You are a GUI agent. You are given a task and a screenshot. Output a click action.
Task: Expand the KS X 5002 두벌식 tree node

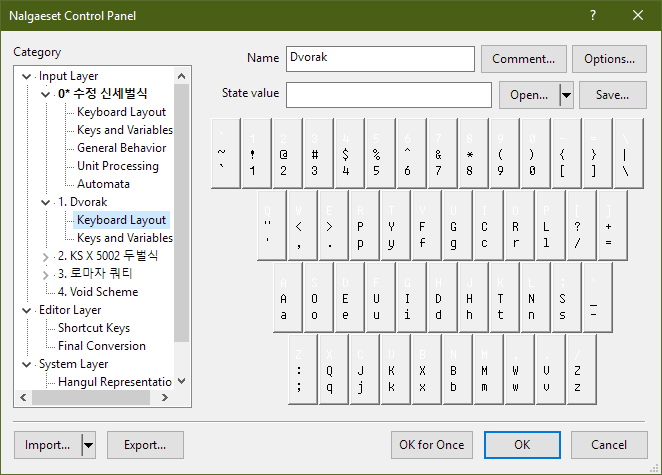(47, 256)
